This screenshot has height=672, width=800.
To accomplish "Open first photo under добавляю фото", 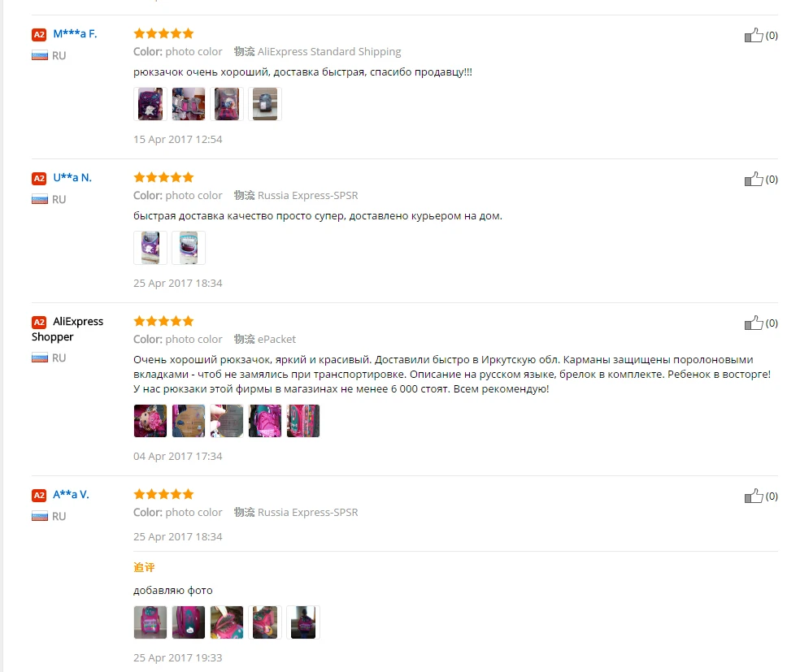I will click(x=150, y=622).
